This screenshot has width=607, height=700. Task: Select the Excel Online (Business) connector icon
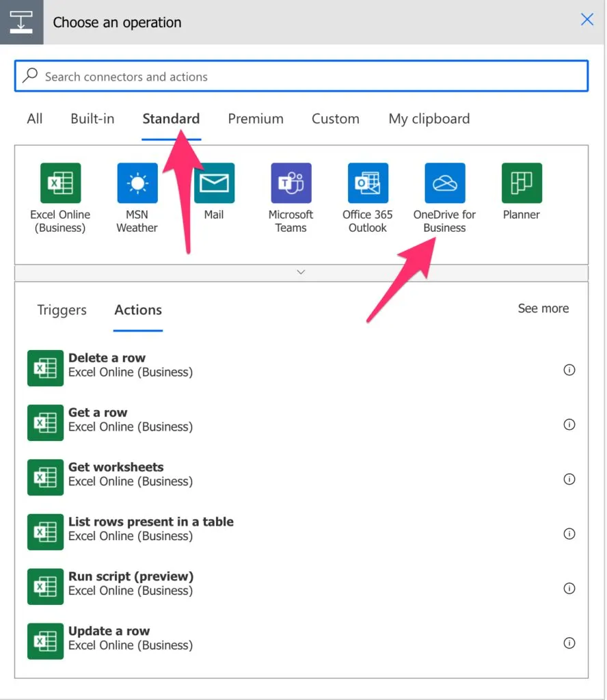pos(60,183)
